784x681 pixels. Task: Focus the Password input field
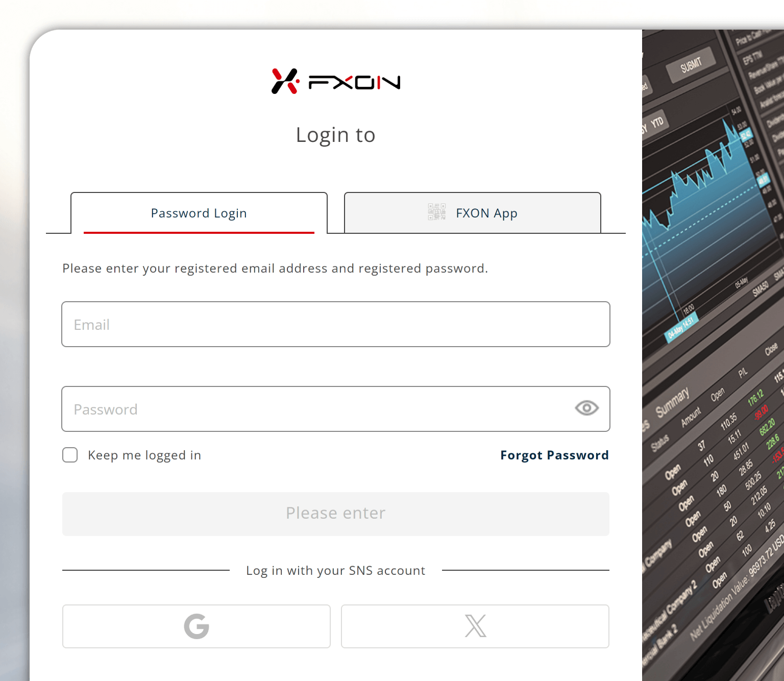(x=336, y=409)
